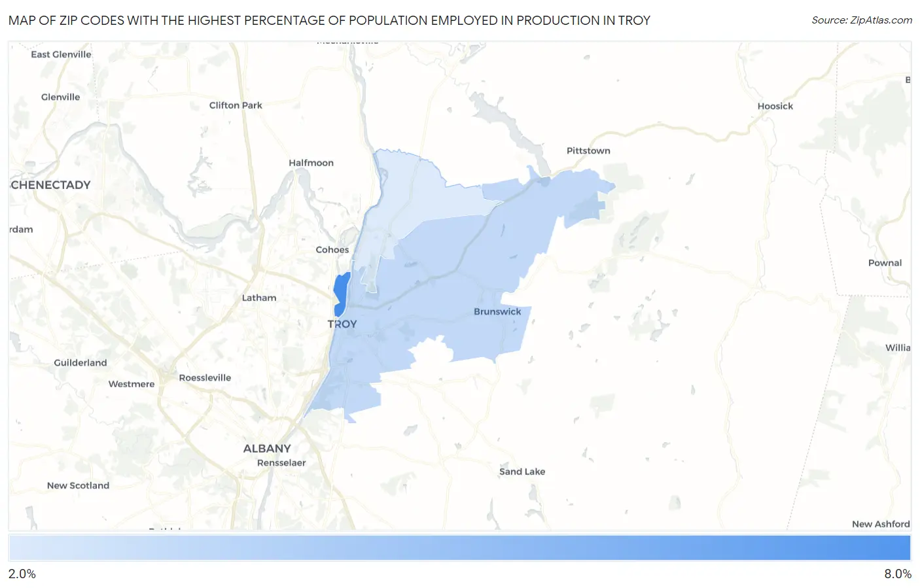Click the color gradient legend bar
The height and width of the screenshot is (588, 920).
click(460, 548)
